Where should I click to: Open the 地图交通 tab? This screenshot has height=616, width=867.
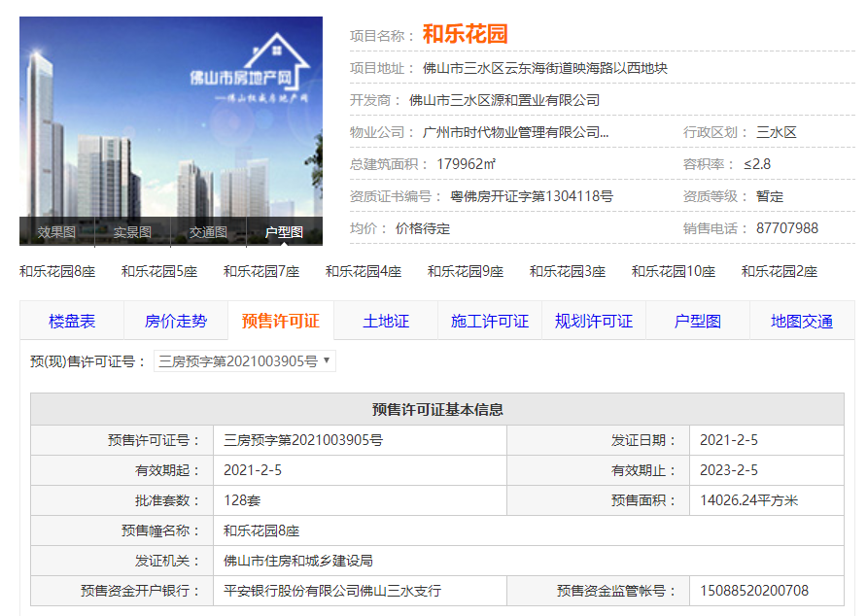(802, 321)
